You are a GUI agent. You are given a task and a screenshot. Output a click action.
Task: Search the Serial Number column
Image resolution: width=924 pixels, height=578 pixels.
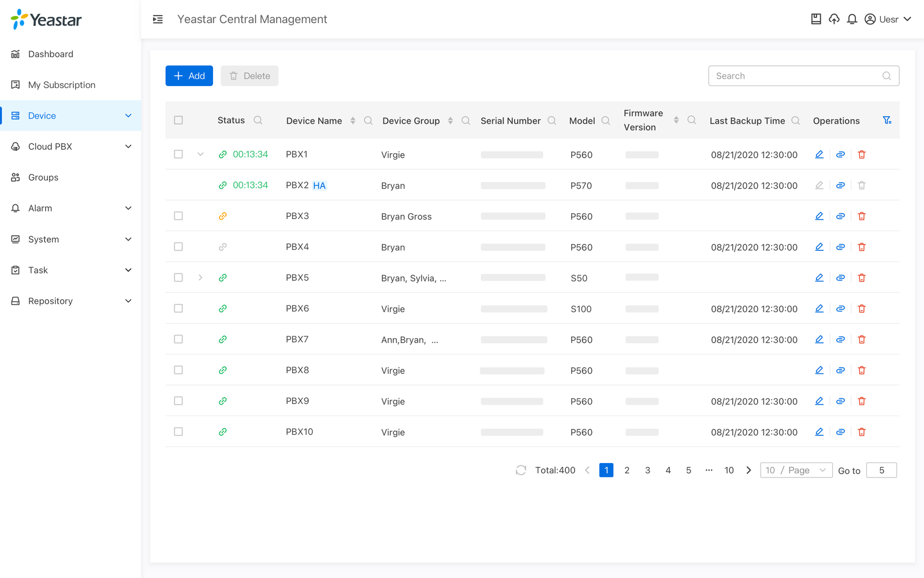[x=552, y=120]
